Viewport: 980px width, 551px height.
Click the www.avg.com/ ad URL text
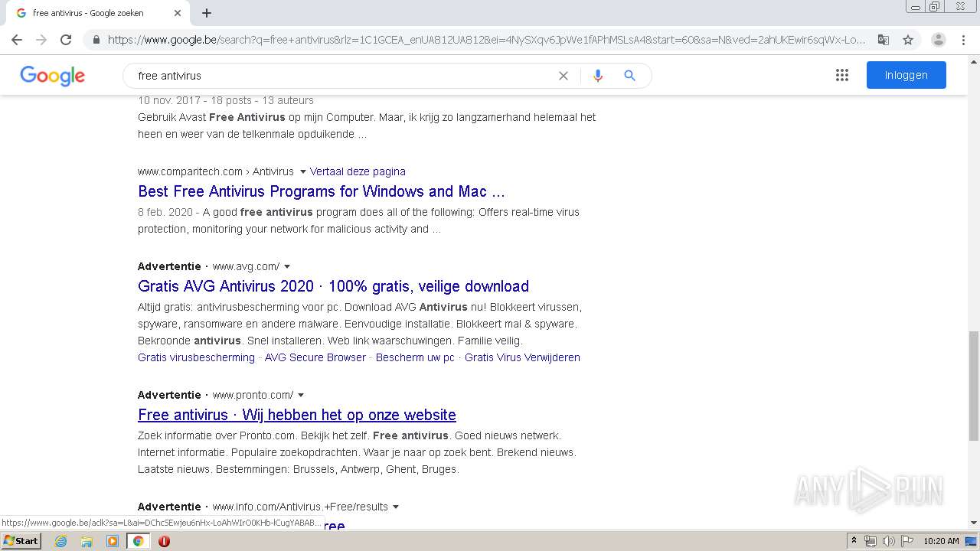click(x=246, y=266)
